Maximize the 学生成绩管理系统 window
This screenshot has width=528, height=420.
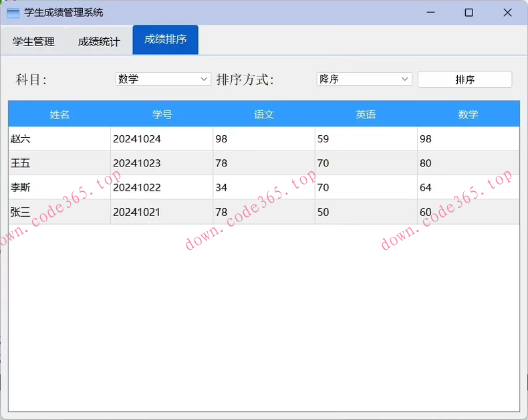(469, 13)
